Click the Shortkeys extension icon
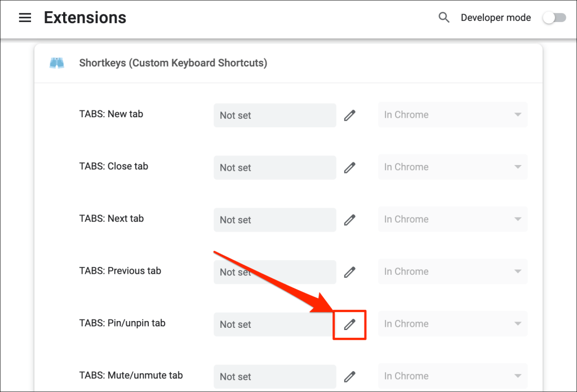 tap(56, 63)
